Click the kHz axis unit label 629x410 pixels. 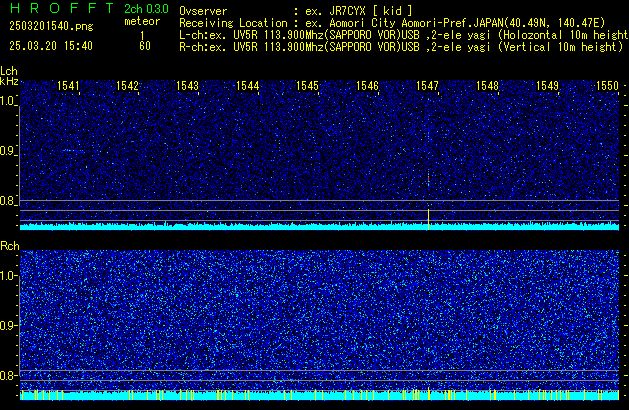pos(9,81)
